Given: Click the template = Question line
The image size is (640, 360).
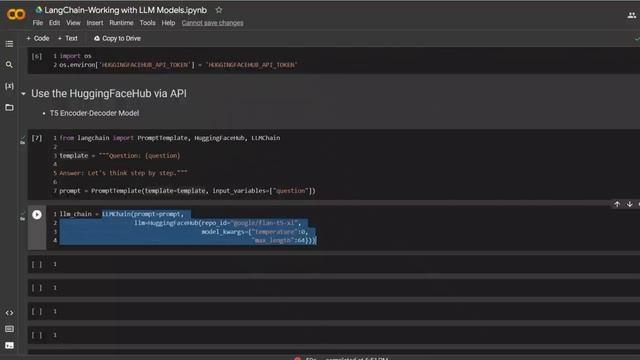Looking at the screenshot, I should pyautogui.click(x=120, y=156).
